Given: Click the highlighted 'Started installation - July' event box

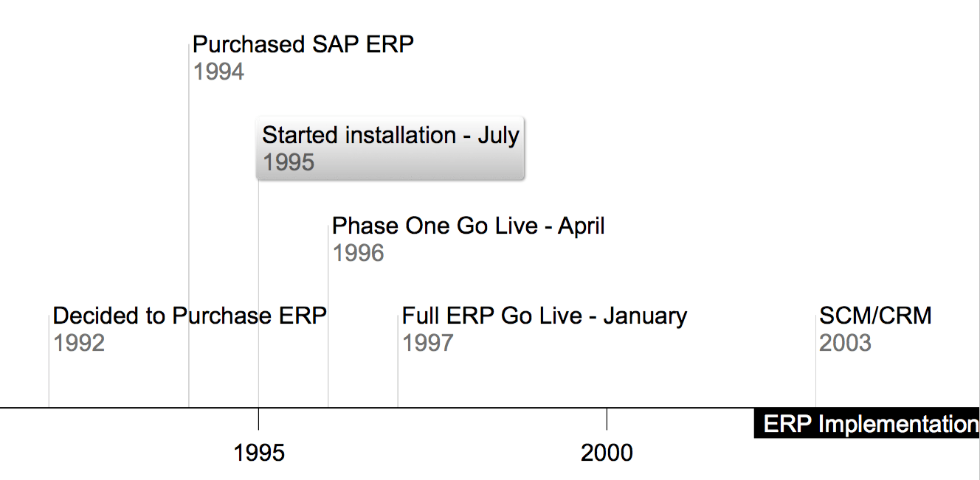Looking at the screenshot, I should coord(390,147).
